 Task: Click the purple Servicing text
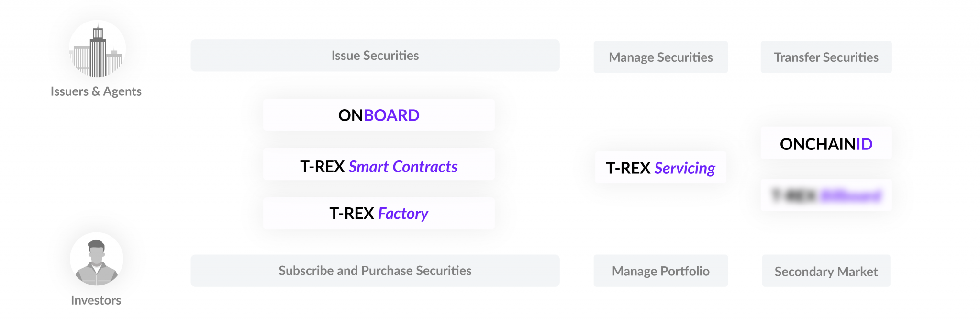[x=684, y=168]
